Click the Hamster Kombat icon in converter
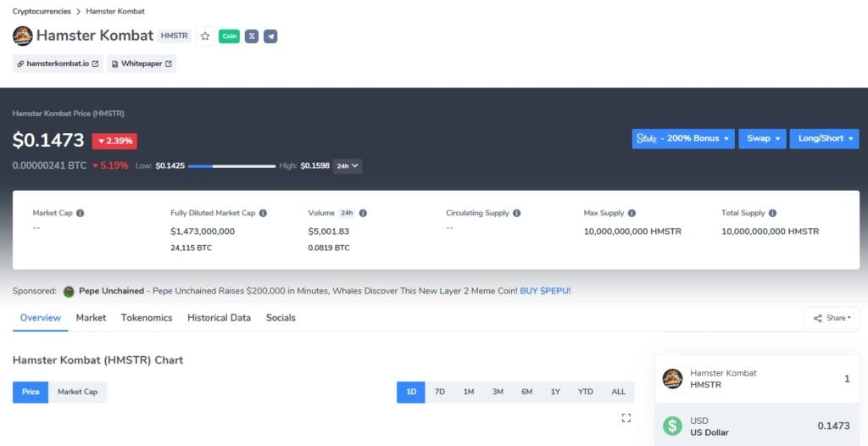Image resolution: width=868 pixels, height=446 pixels. [672, 379]
